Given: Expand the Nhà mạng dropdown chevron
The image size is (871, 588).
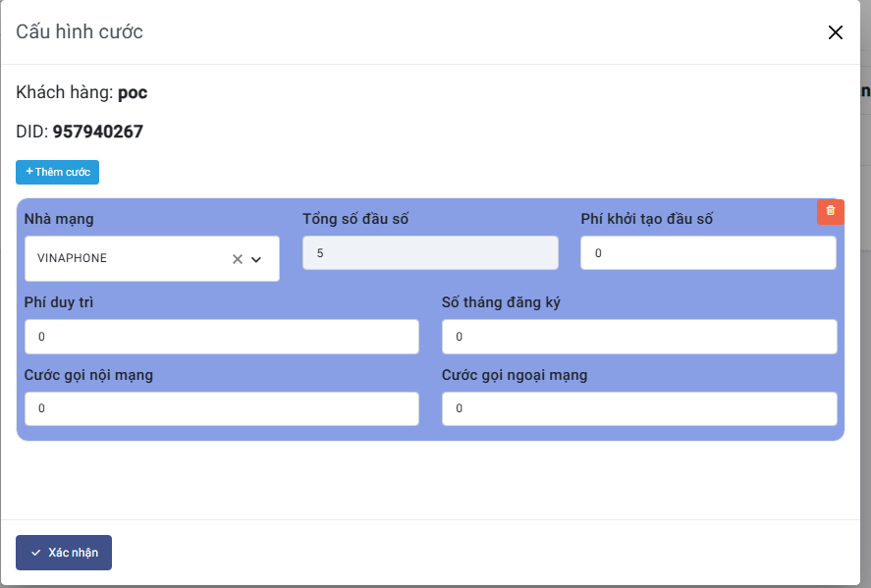Looking at the screenshot, I should point(256,259).
